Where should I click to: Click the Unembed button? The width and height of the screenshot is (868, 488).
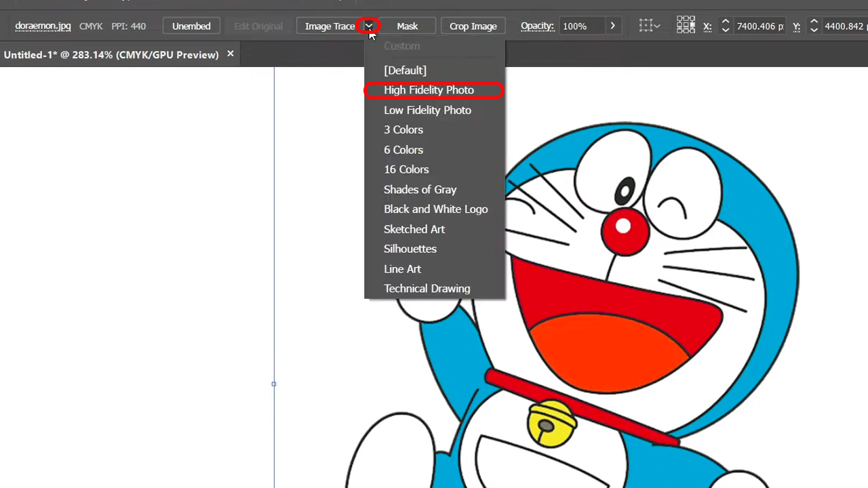click(191, 26)
